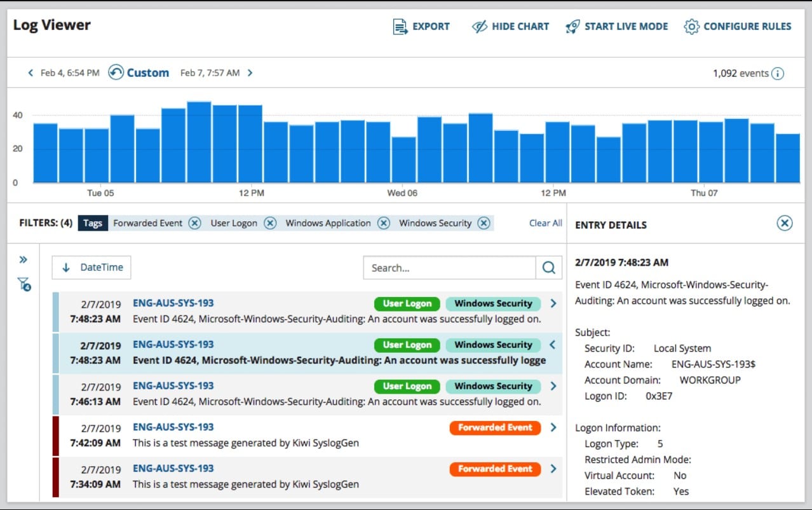Reset the Custom time range icon
This screenshot has height=510, width=812.
[x=116, y=72]
